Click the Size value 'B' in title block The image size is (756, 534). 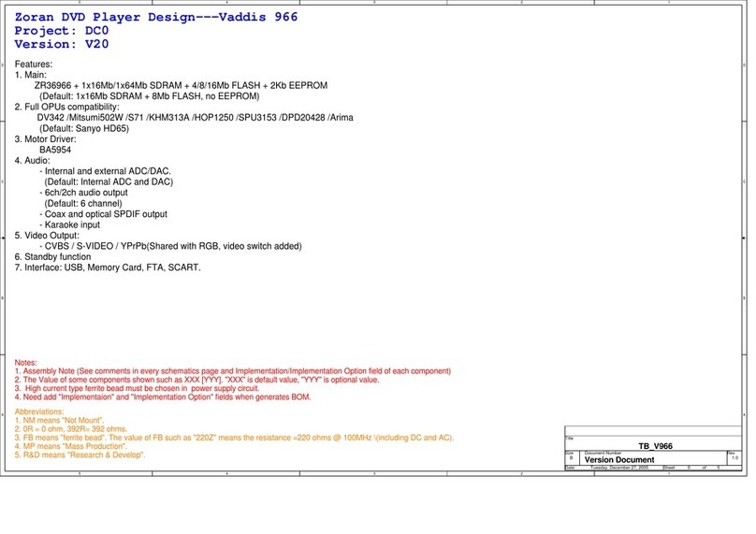[572, 458]
